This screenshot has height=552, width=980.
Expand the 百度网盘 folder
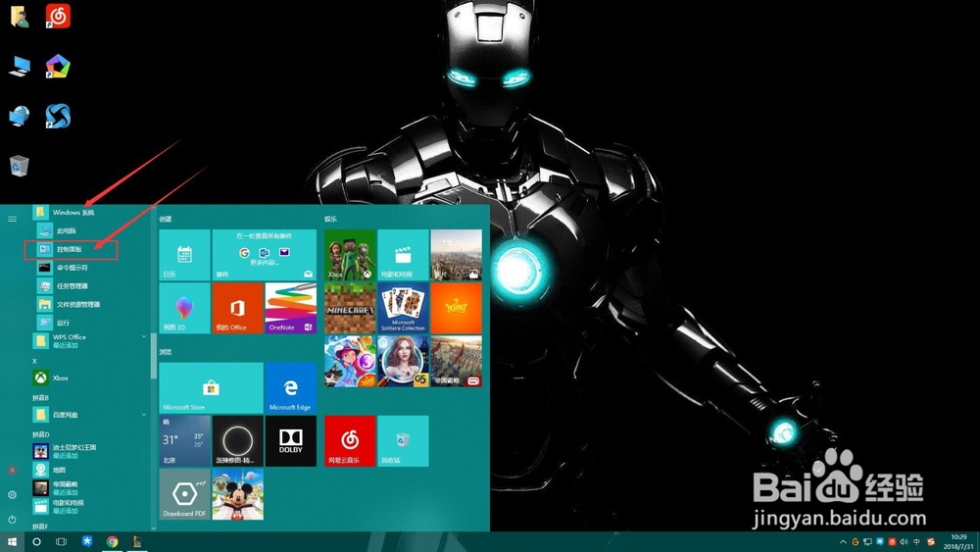coord(90,415)
